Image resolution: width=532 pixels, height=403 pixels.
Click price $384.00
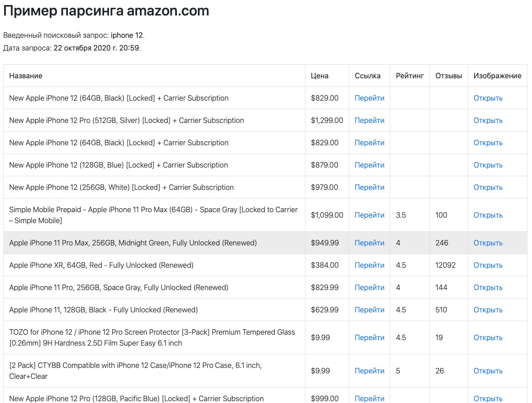[x=325, y=265]
